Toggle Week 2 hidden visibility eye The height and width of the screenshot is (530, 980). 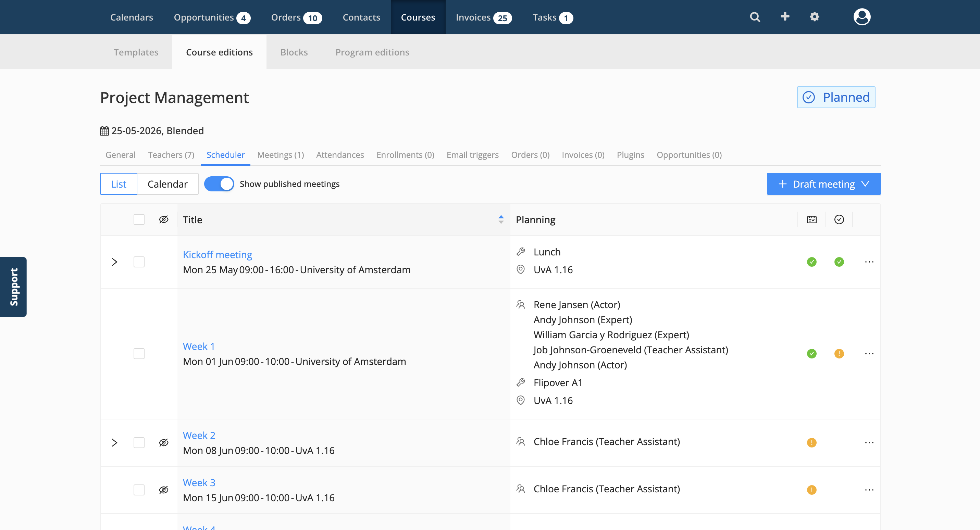point(164,443)
